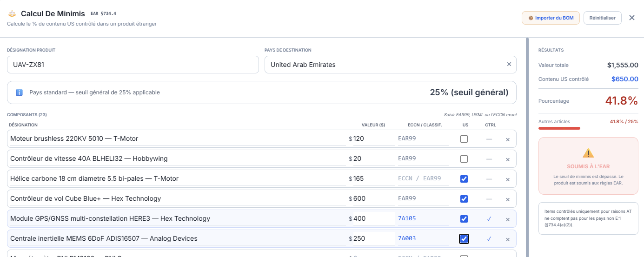
Task: Uncheck US for Module GPS/GNSS HERE3 row
Action: tap(464, 219)
